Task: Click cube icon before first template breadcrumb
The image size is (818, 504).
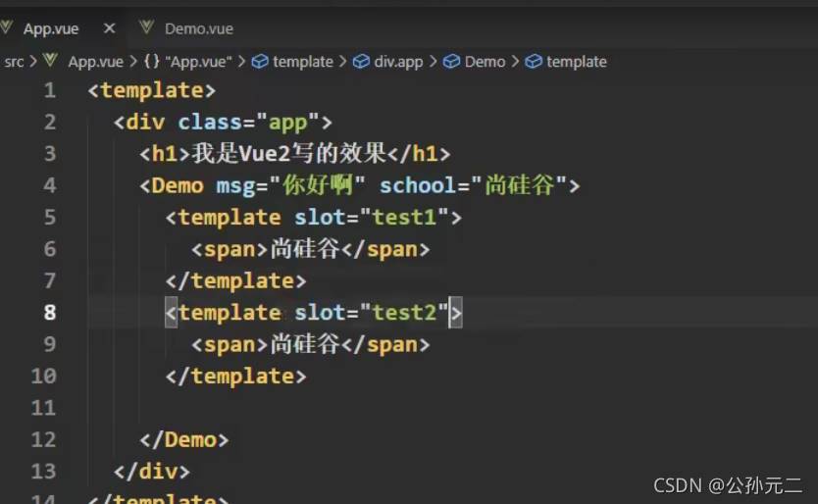Action: coord(260,62)
